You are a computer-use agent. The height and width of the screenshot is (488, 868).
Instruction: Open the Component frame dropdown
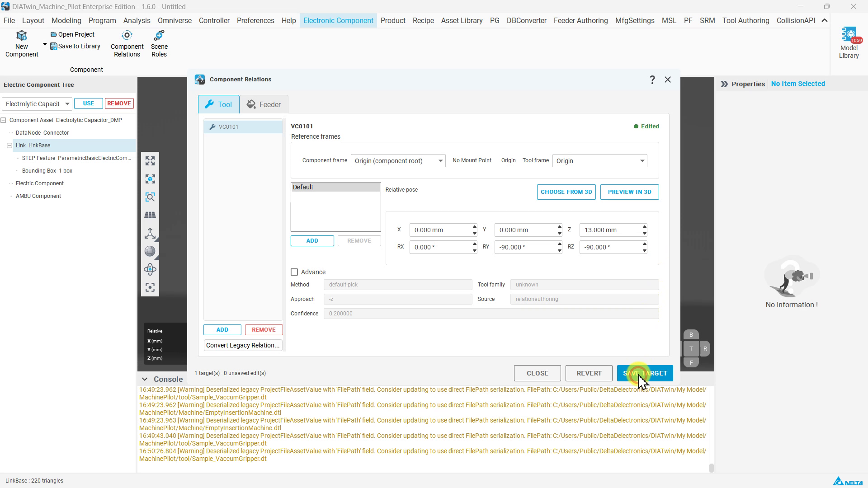coord(398,161)
